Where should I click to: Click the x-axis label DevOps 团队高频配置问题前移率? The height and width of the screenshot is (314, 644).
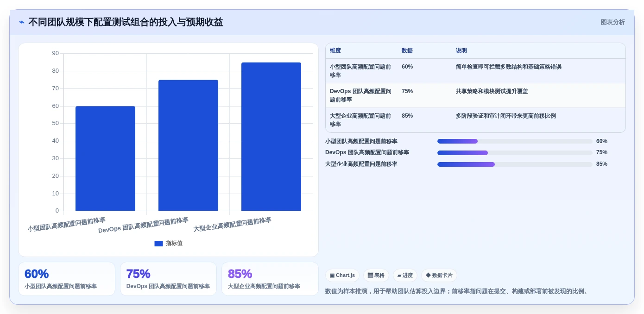coord(143,225)
